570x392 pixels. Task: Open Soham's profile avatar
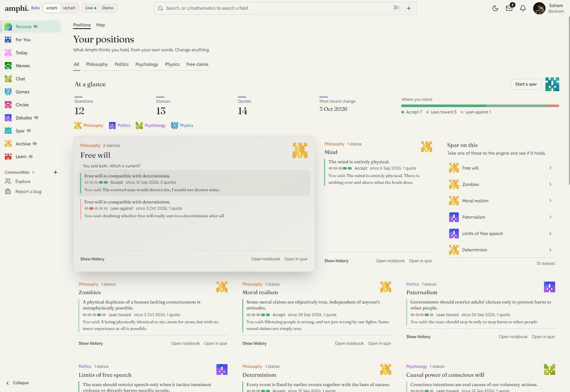(539, 8)
